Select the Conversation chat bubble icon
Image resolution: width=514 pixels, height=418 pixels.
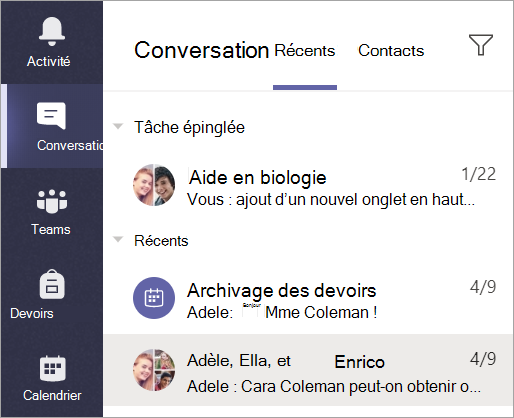[51, 116]
